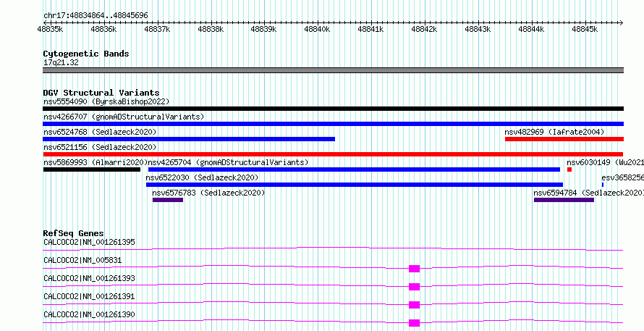Open the nsv482969 (Iafrate2004) label

tap(554, 132)
